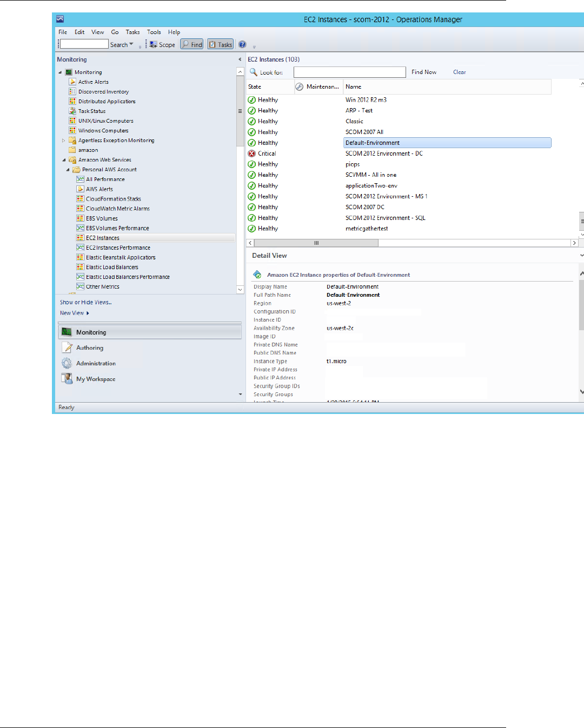The image size is (584, 728).
Task: Click Find Now button
Action: click(x=424, y=72)
